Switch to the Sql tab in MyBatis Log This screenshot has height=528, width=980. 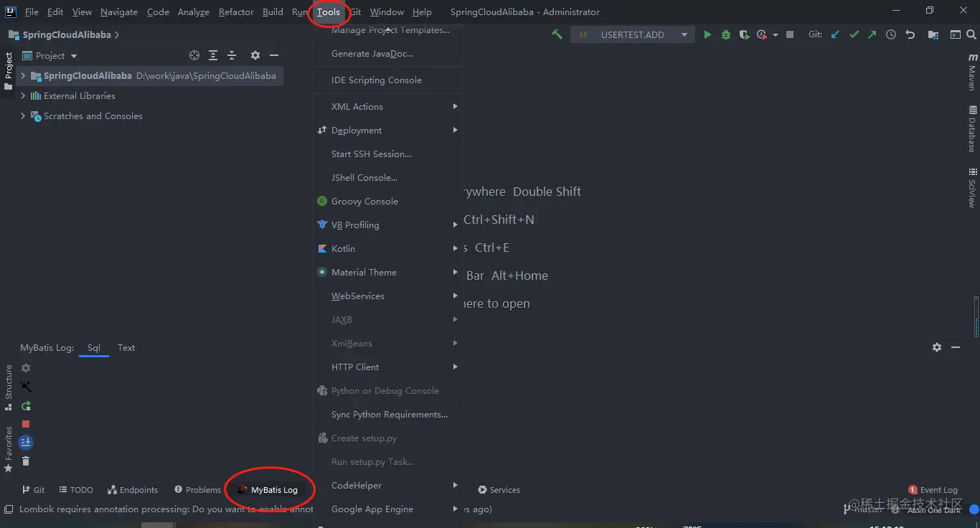pyautogui.click(x=94, y=347)
